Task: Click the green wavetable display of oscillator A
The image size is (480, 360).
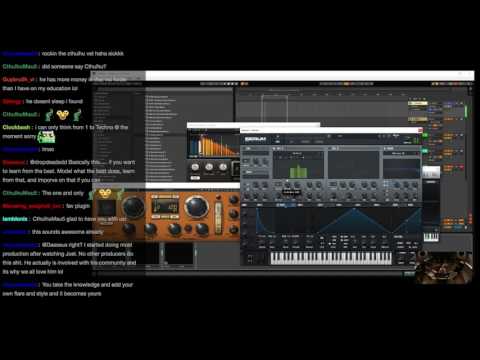Action: coord(298,165)
